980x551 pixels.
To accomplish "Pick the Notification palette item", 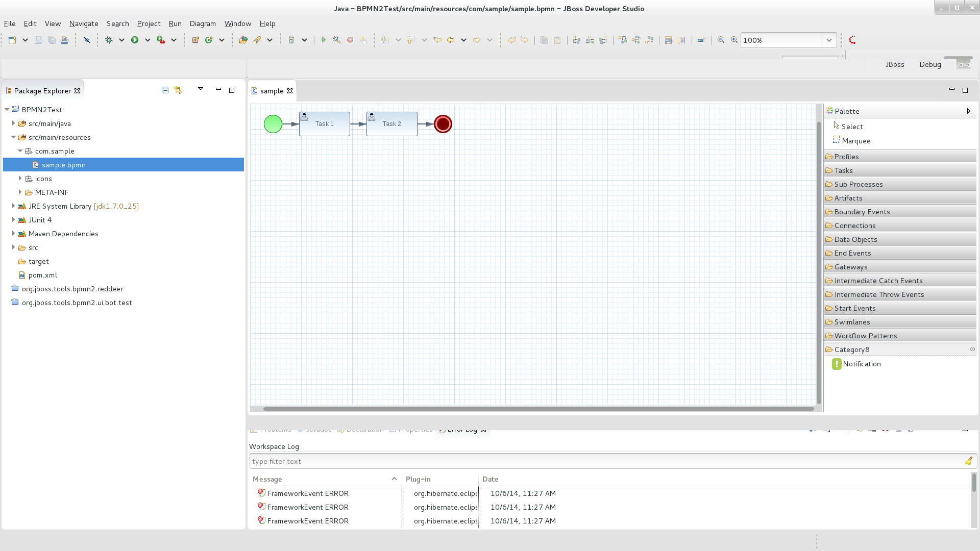I will click(x=861, y=364).
